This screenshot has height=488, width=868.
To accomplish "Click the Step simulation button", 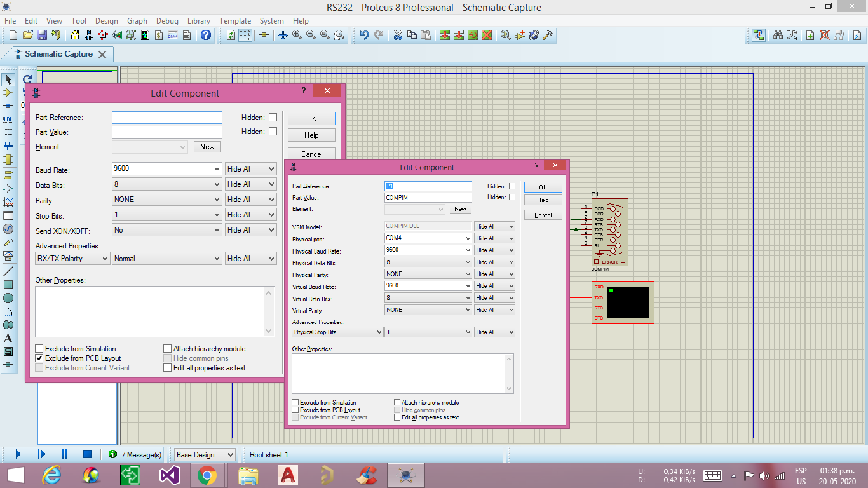I will (x=41, y=454).
